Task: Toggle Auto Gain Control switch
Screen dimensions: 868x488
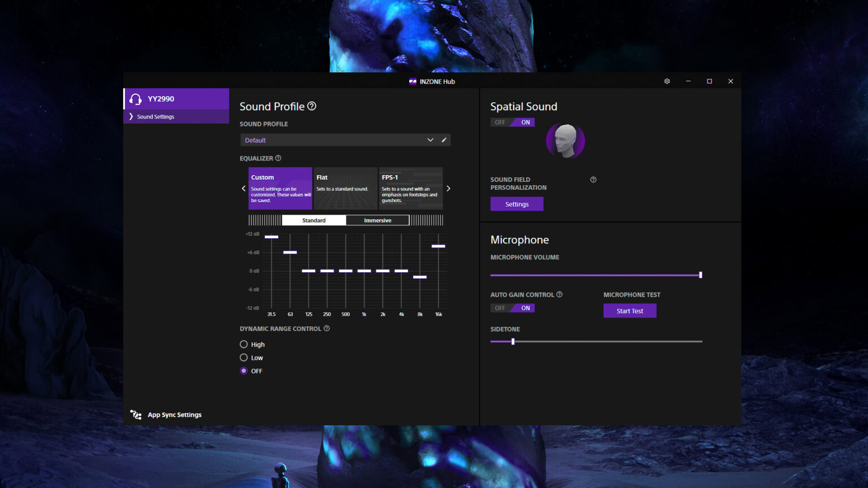Action: 513,308
